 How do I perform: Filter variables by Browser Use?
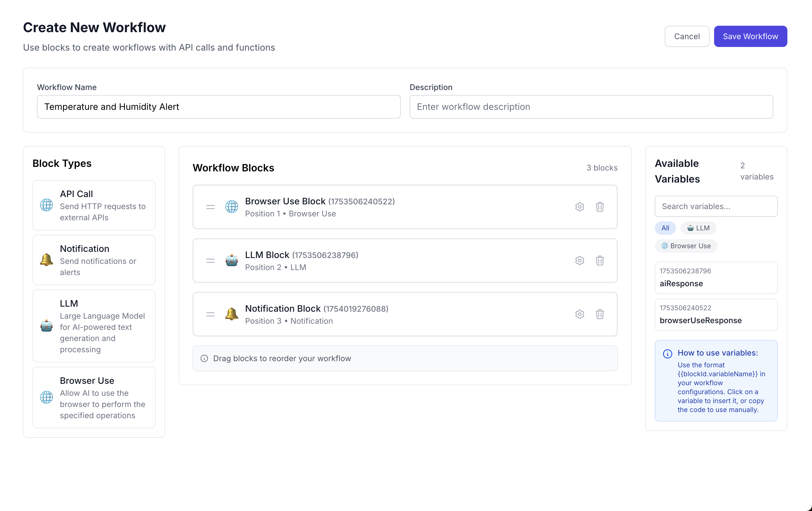coord(686,246)
